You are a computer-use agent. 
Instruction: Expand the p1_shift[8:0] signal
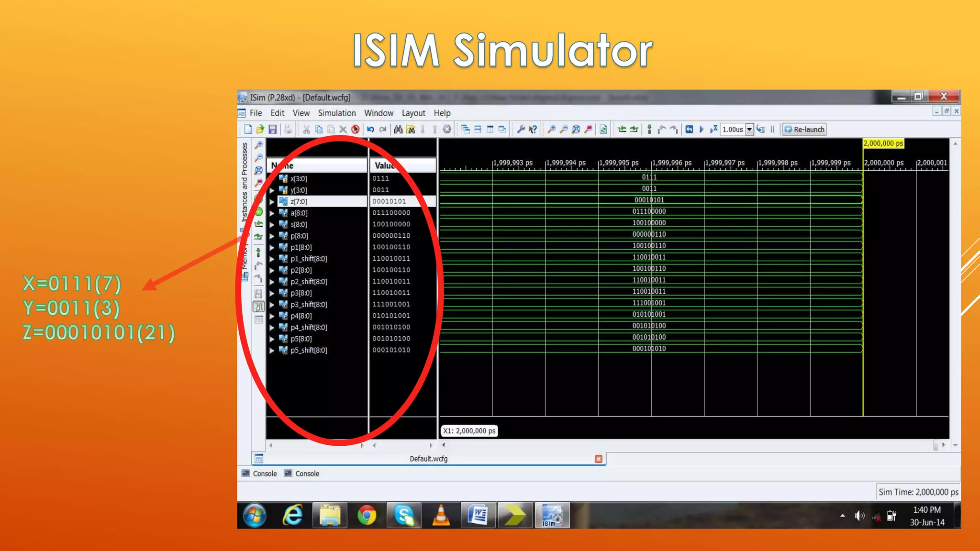(272, 259)
